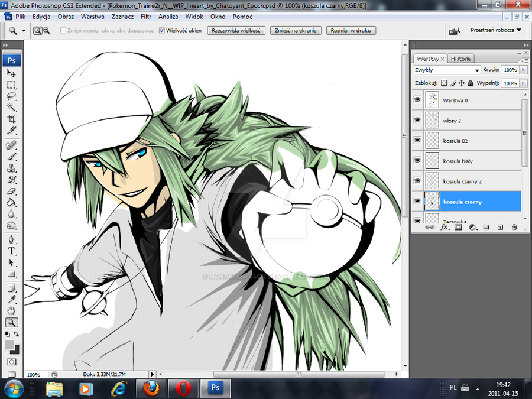Select the Zoom tool in toolbox

tap(11, 322)
